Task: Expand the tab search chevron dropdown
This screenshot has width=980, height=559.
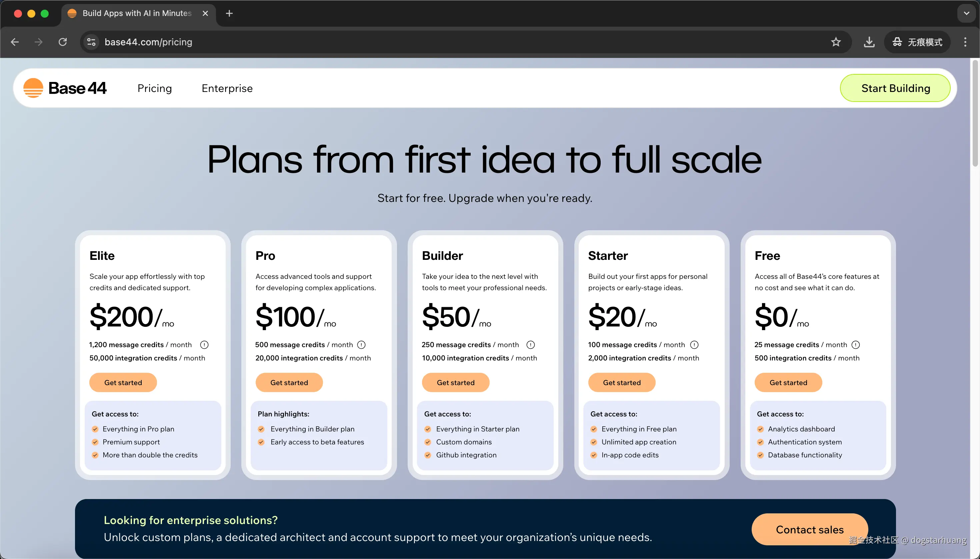Action: tap(966, 13)
